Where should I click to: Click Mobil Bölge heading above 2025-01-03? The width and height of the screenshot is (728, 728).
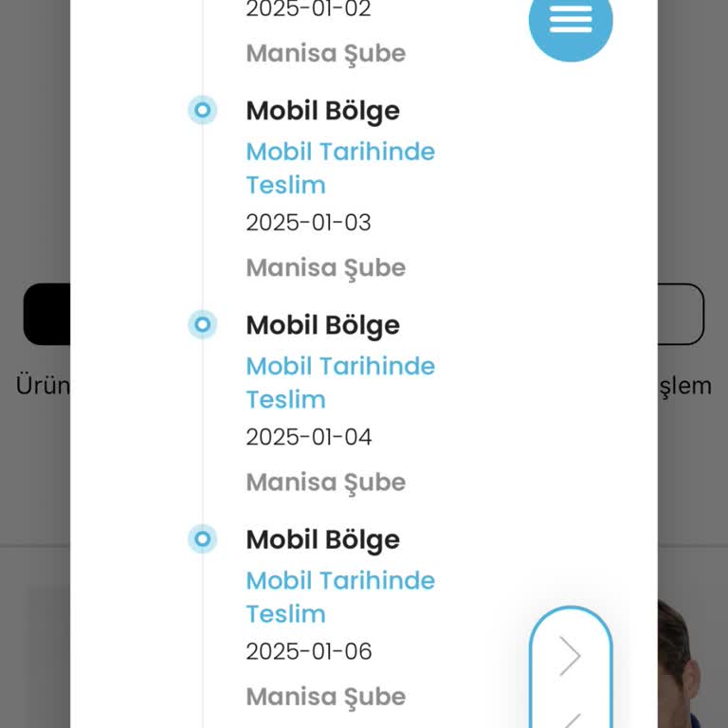point(322,111)
